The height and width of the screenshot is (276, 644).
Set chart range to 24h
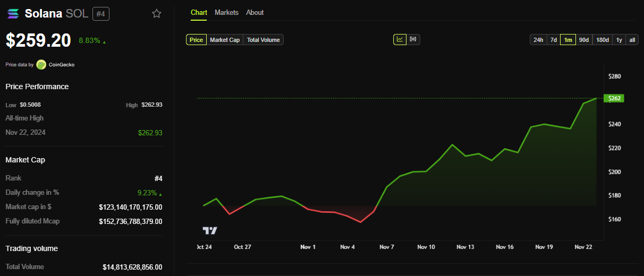538,40
